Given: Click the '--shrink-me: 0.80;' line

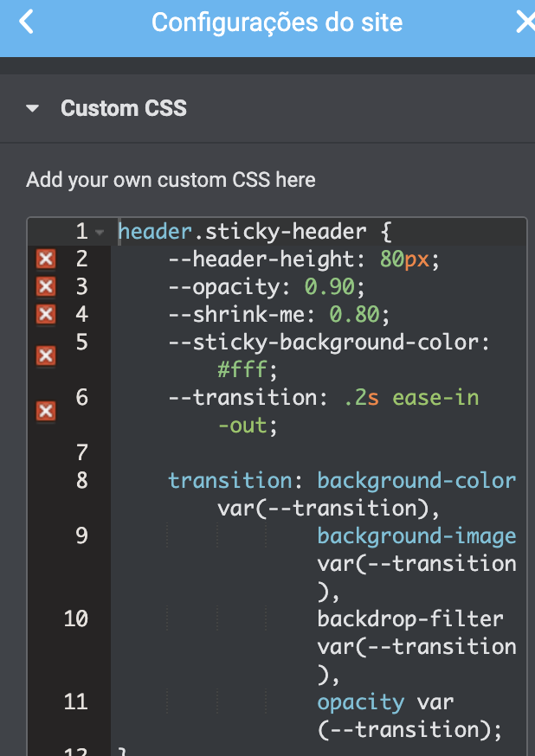Looking at the screenshot, I should [279, 315].
